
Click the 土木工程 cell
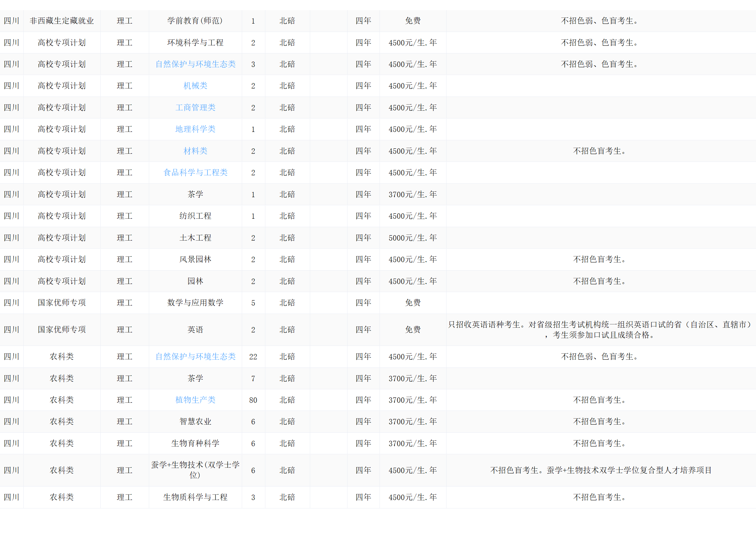click(195, 238)
